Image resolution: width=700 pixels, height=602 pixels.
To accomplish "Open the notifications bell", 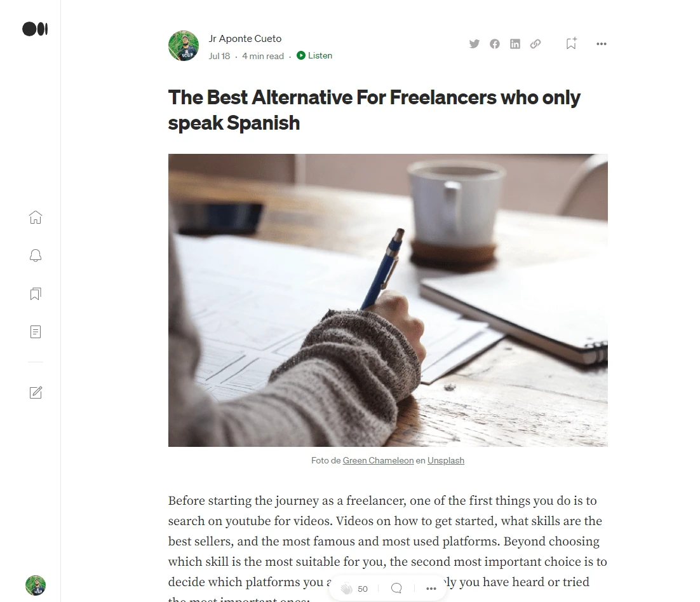I will [36, 256].
